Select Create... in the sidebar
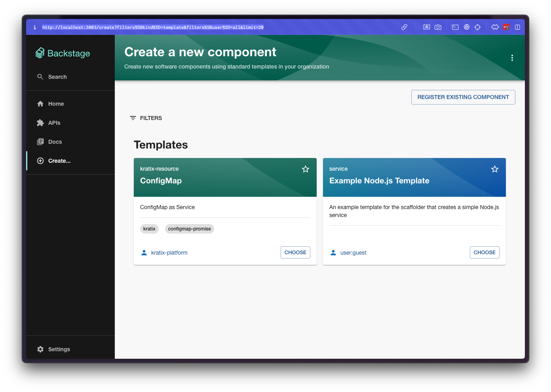This screenshot has height=392, width=551. (70, 161)
